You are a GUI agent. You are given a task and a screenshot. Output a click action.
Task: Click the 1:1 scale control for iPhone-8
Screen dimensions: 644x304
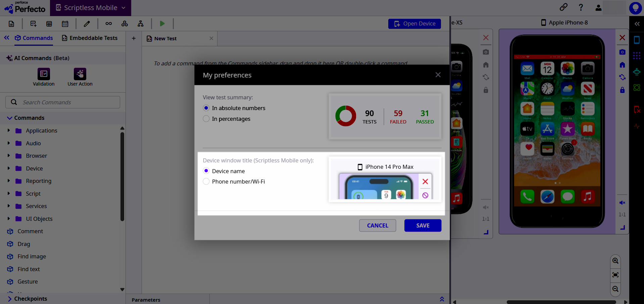point(622,214)
